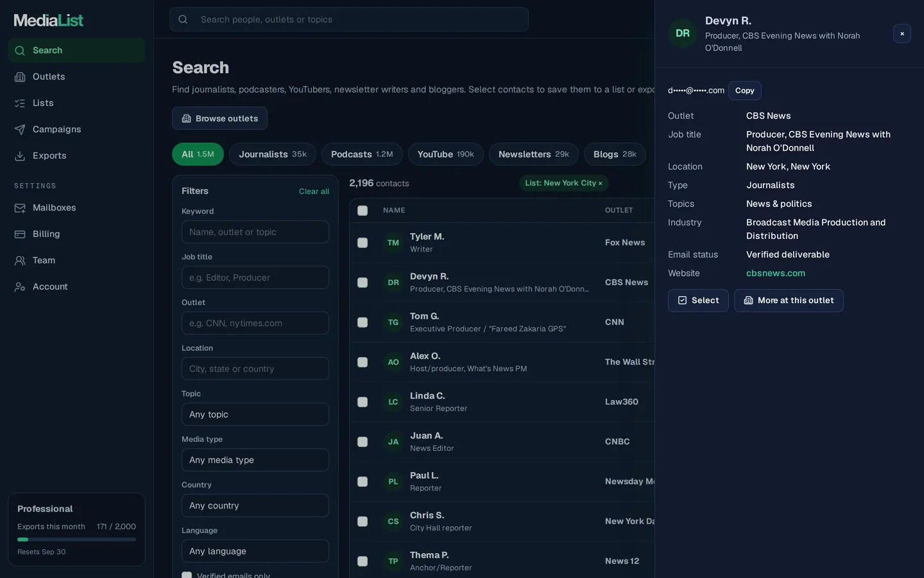Close the Devyn R. detail panel

coord(902,33)
